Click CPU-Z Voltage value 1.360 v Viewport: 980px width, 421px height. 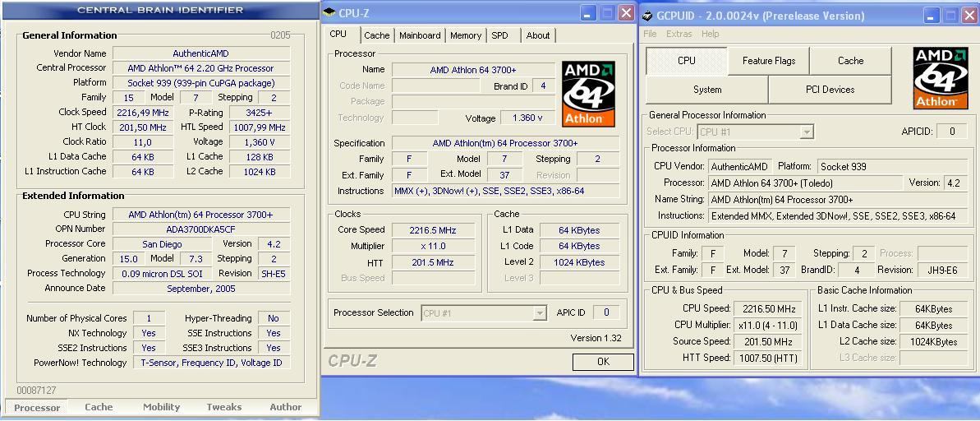coord(527,118)
